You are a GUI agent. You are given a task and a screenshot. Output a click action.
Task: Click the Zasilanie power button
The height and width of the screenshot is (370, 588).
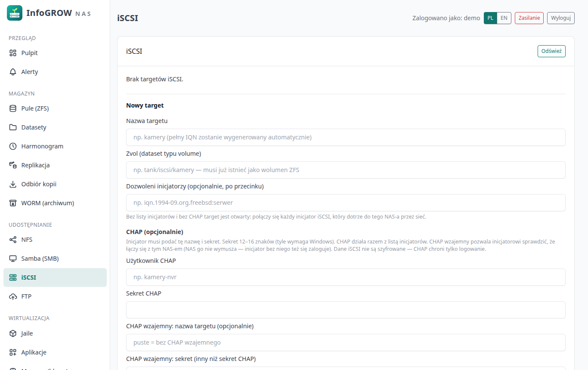[529, 18]
